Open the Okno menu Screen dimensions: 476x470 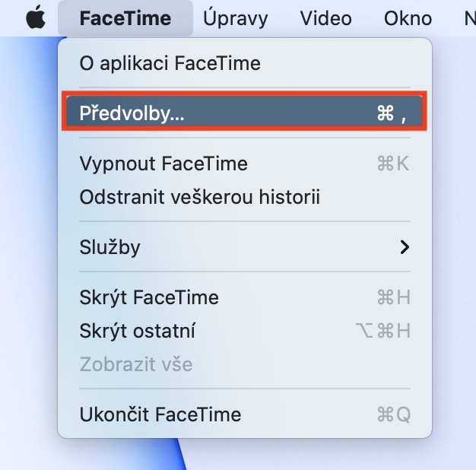(x=408, y=18)
